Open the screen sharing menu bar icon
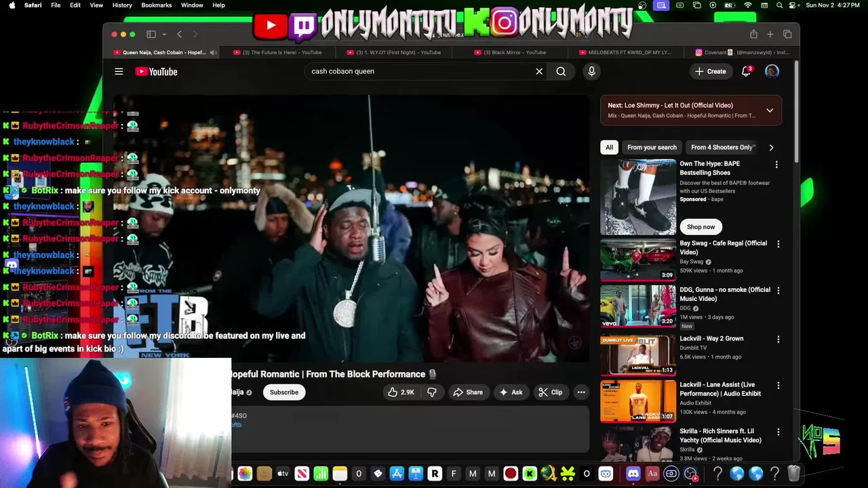This screenshot has height=488, width=868. (661, 5)
